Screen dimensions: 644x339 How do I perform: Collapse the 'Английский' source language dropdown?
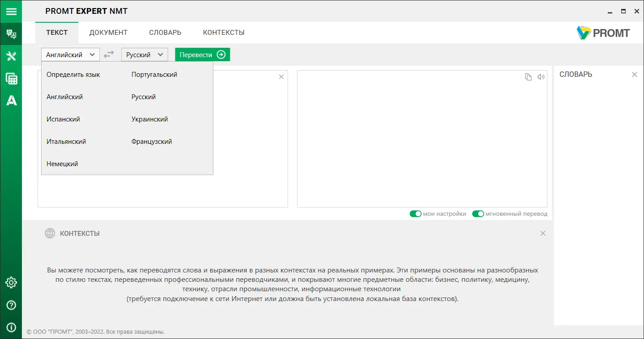(x=70, y=54)
